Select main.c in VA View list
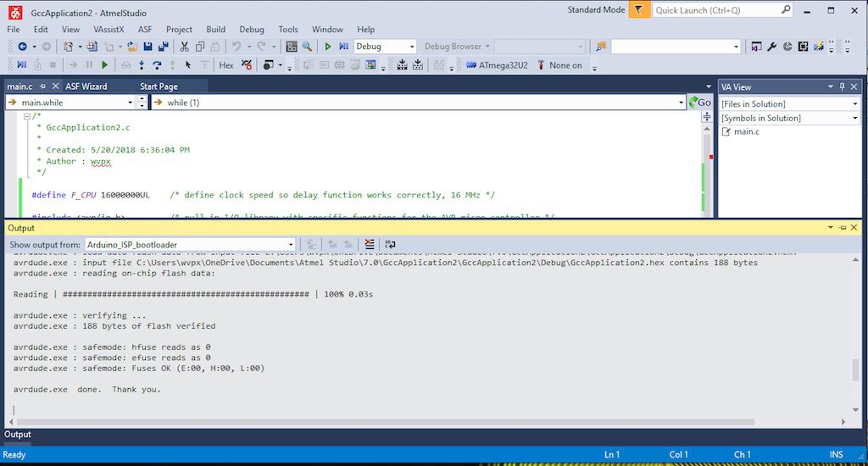This screenshot has width=868, height=466. tap(746, 131)
